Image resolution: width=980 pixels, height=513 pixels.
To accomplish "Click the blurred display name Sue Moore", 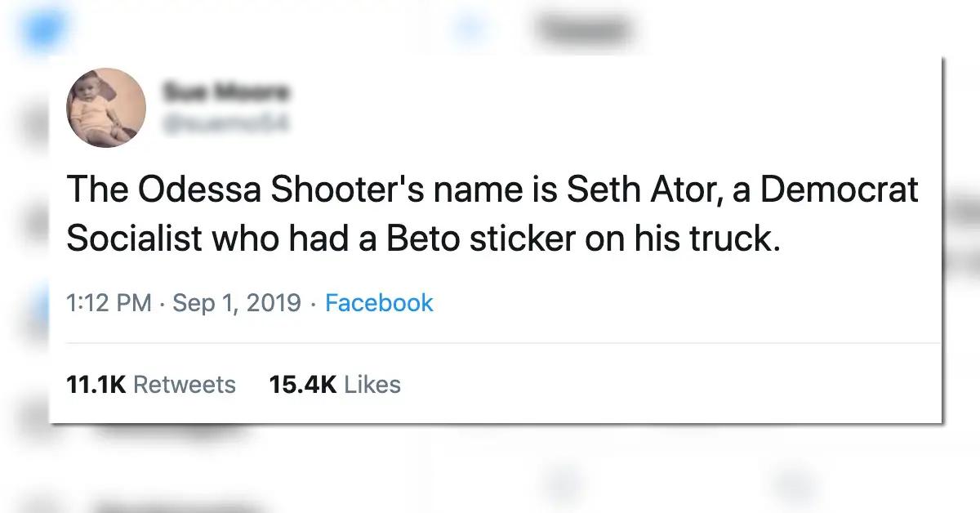I will coord(226,92).
